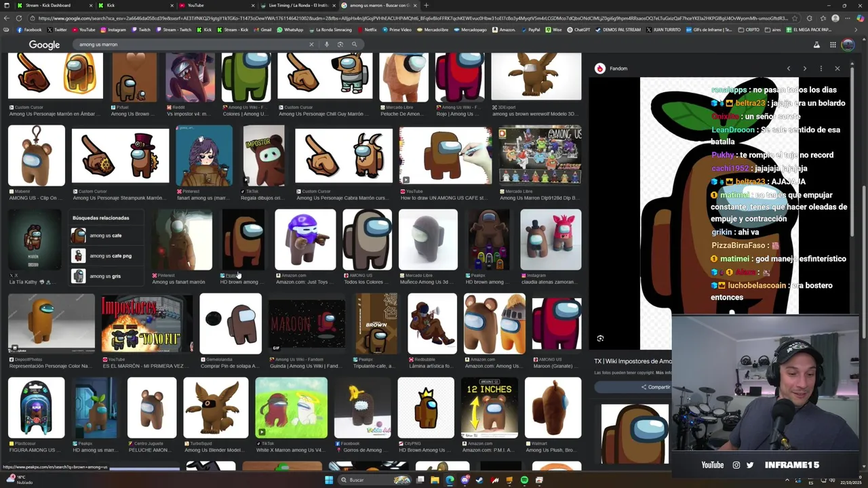Open Netflix bookmark
Screen dimensions: 868x488
(367, 30)
